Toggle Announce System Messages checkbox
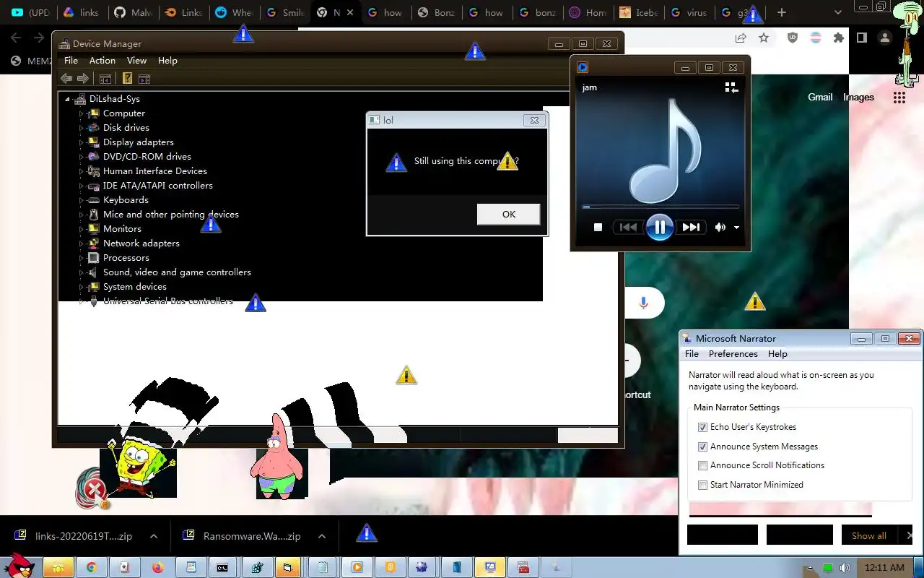 702,447
